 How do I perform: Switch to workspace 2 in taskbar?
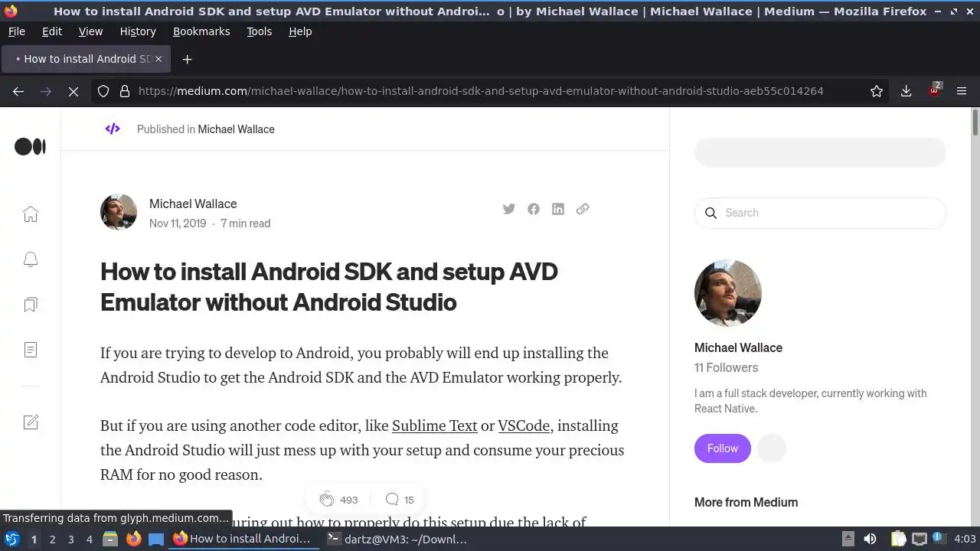(x=52, y=539)
